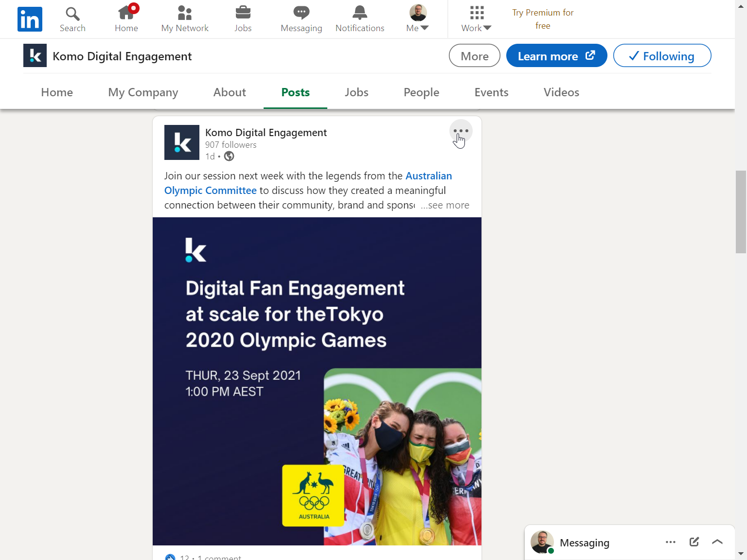
Task: Click Messaging panel profile avatar
Action: [x=542, y=542]
